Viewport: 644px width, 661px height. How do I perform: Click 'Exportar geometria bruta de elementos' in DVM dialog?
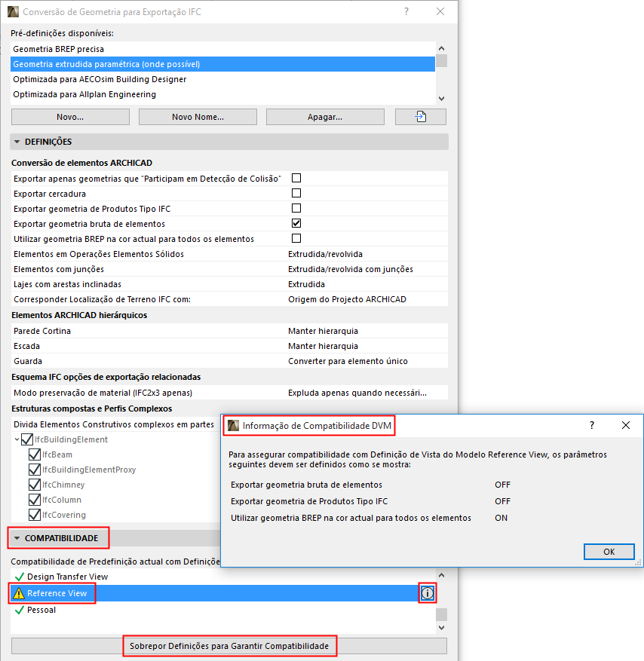[x=306, y=485]
